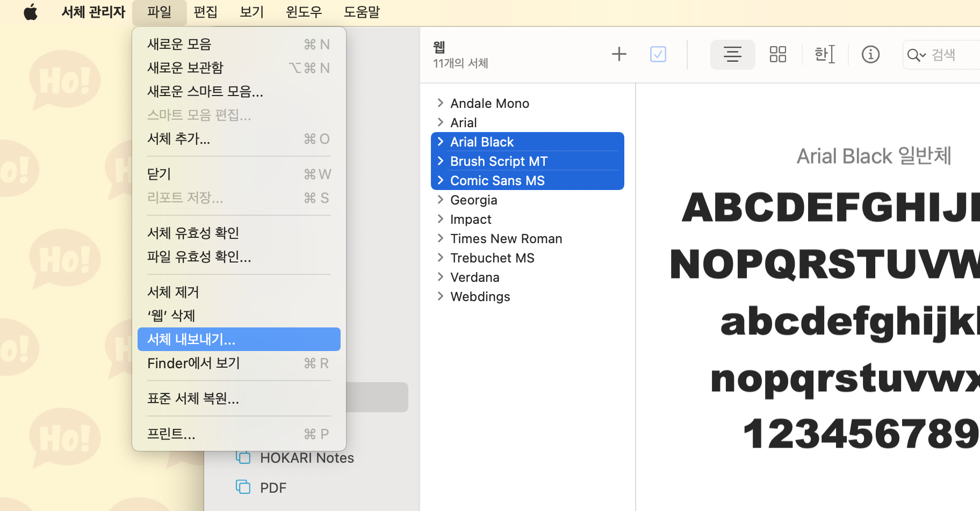
Task: Choose 서체 내보내기… menu item
Action: coord(239,339)
